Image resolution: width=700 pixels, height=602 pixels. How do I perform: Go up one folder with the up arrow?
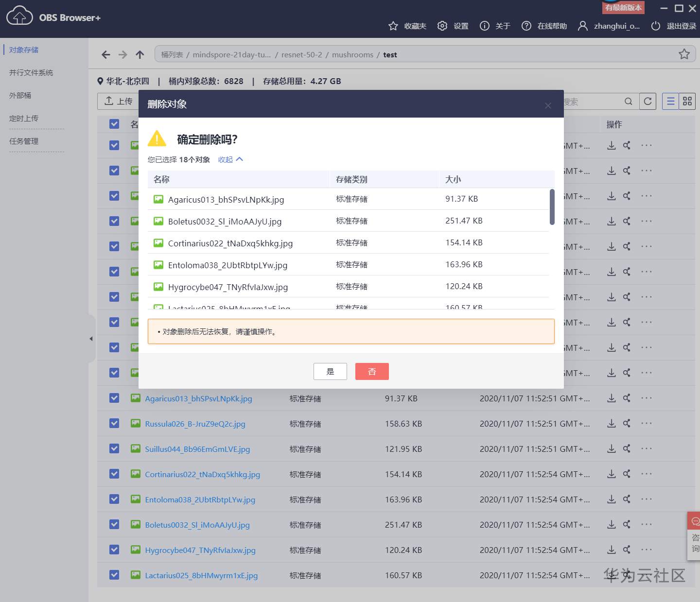click(140, 54)
